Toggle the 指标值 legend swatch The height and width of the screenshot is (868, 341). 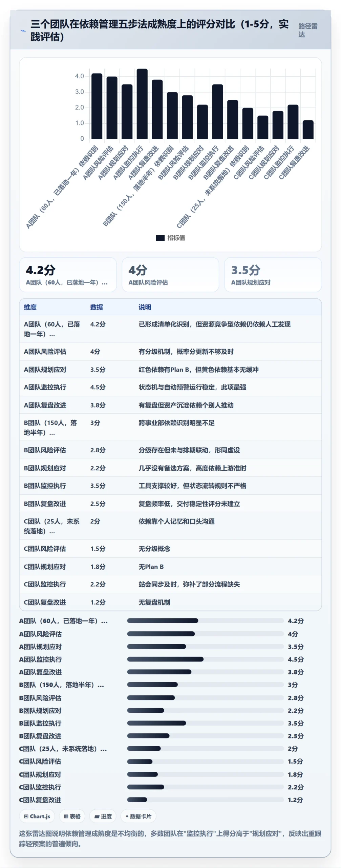tap(160, 238)
